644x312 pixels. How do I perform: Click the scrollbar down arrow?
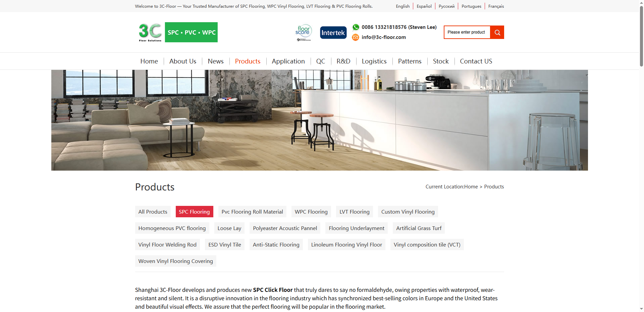pyautogui.click(x=641, y=309)
